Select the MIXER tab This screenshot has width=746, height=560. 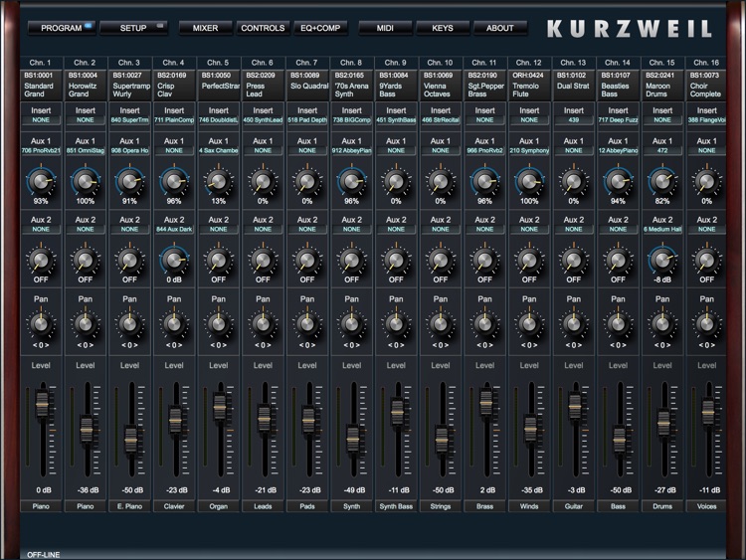point(205,28)
